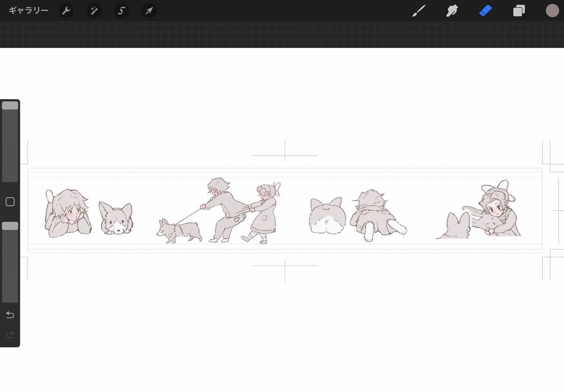Screen dimensions: 564x392
Task: Open the Actions wrench menu
Action: coord(66,10)
